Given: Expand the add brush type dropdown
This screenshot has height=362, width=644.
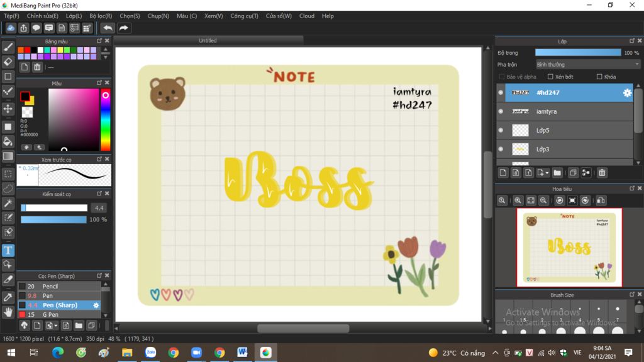Looking at the screenshot, I should point(56,326).
